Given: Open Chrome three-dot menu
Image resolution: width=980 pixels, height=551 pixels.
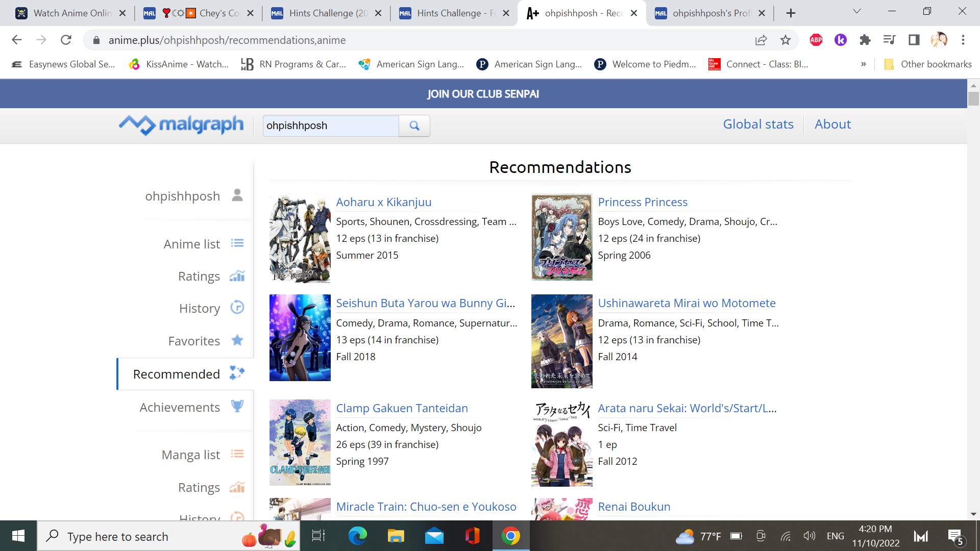Looking at the screenshot, I should [x=963, y=40].
